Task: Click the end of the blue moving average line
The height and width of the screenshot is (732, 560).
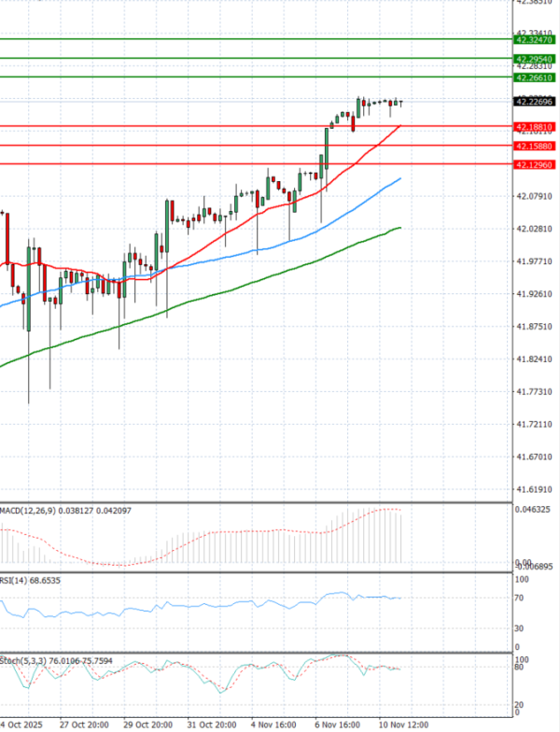Action: (400, 178)
